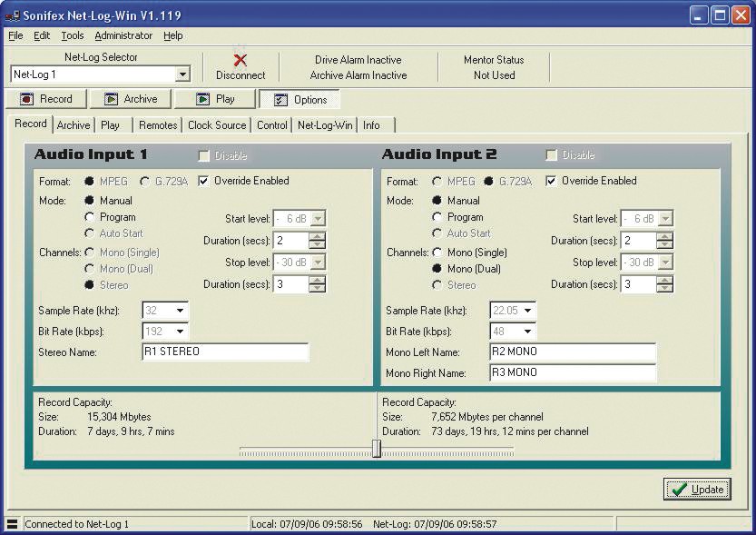Check Disable box for Audio Input 2

pyautogui.click(x=551, y=154)
